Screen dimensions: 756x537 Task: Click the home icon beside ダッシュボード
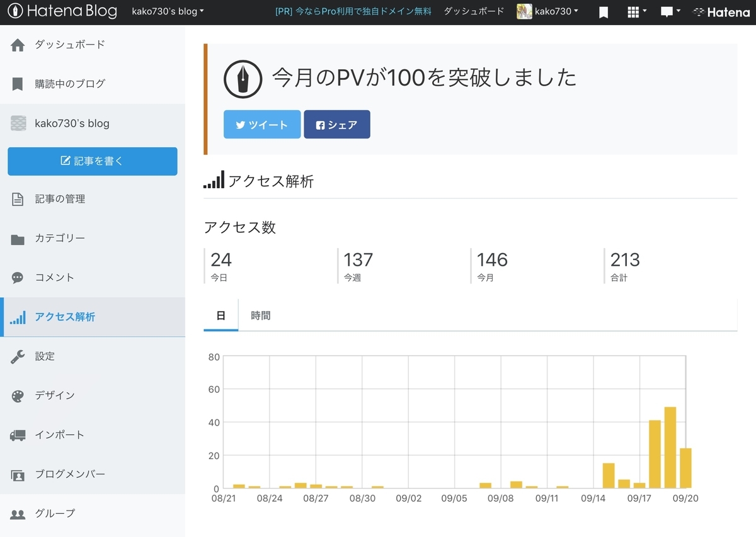pyautogui.click(x=18, y=45)
